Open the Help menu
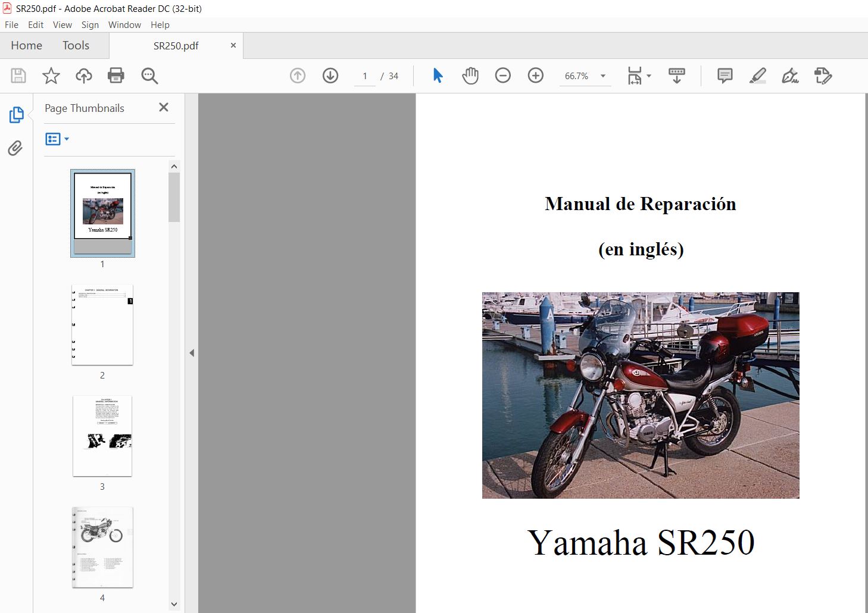The width and height of the screenshot is (868, 613). coord(160,24)
